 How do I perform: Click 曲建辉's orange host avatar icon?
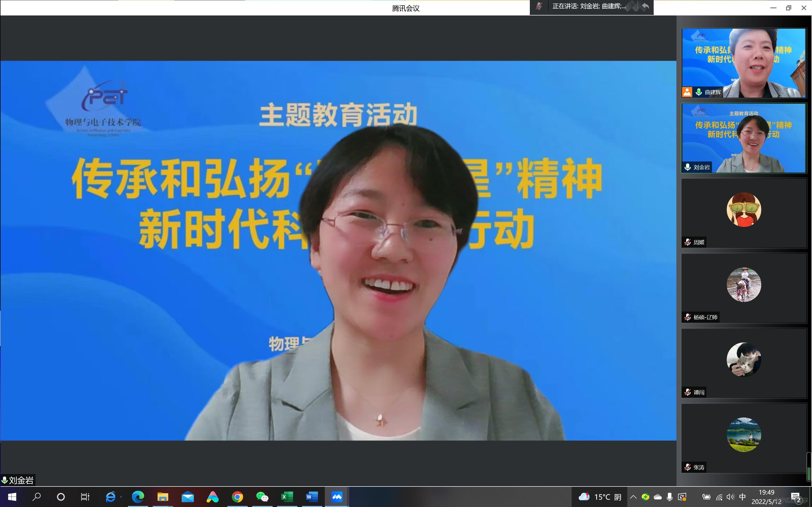pos(687,92)
